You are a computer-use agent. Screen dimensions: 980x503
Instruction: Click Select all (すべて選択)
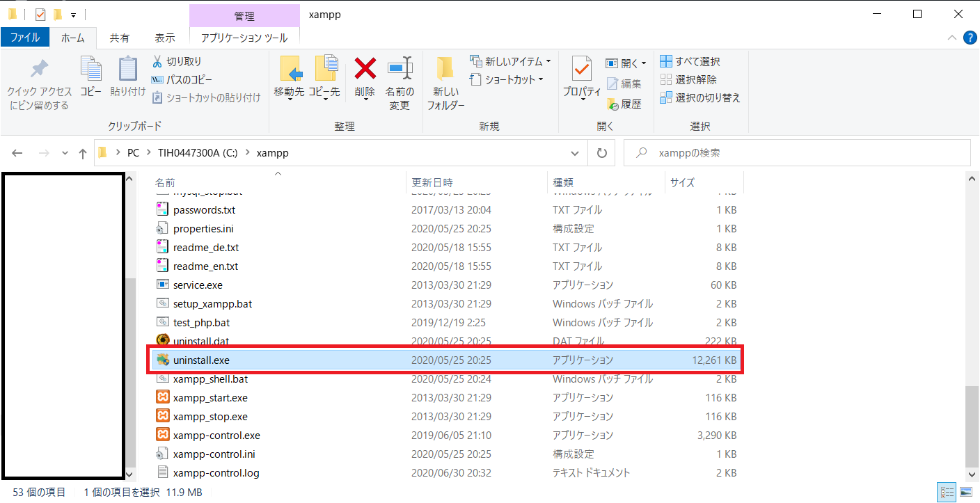point(690,61)
